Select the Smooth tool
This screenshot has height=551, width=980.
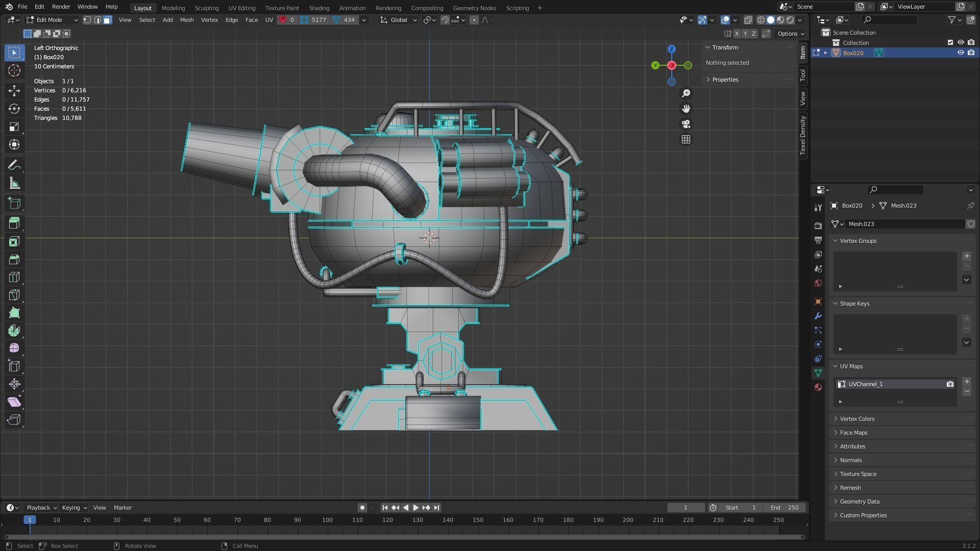click(14, 348)
